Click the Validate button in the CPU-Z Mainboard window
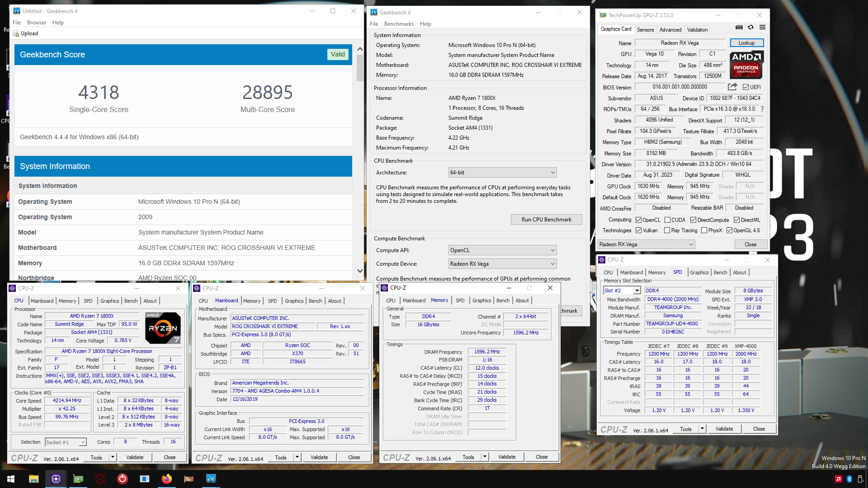 [x=319, y=457]
